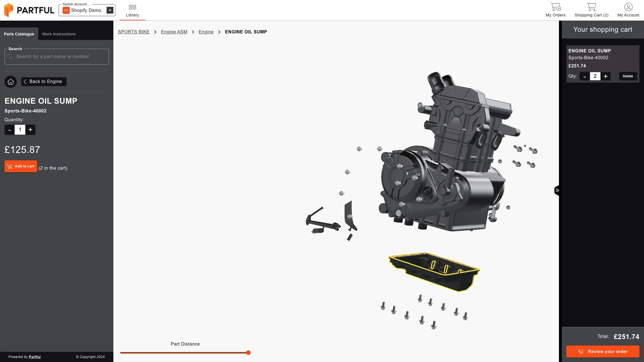The image size is (644, 362).
Task: Open the Library tab
Action: pos(132,11)
